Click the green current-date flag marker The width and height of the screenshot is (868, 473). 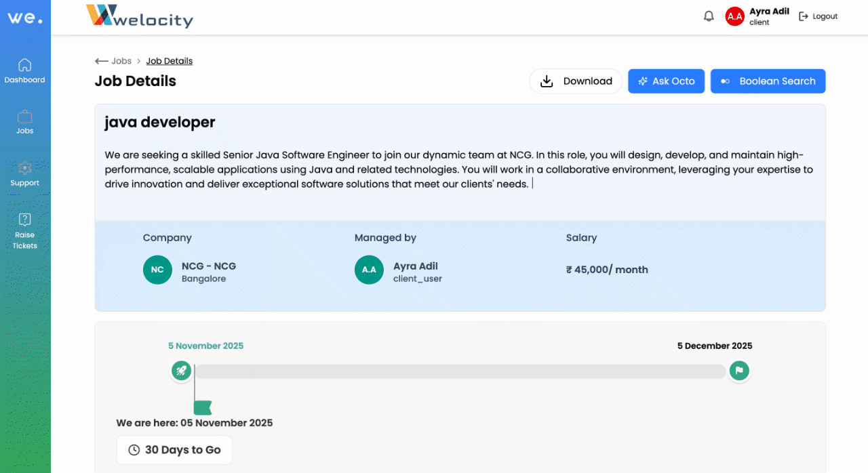tap(202, 407)
